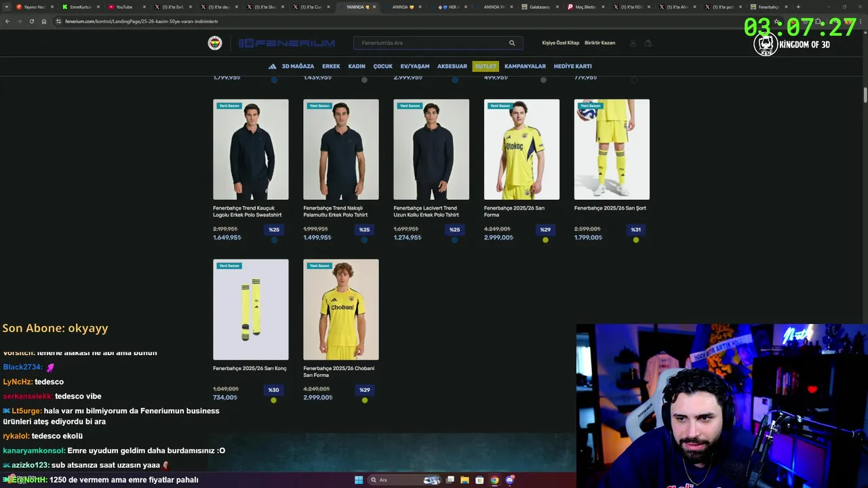Click Fenerbahçe Trend Nakışlı Palamutlu title link

tap(337, 211)
